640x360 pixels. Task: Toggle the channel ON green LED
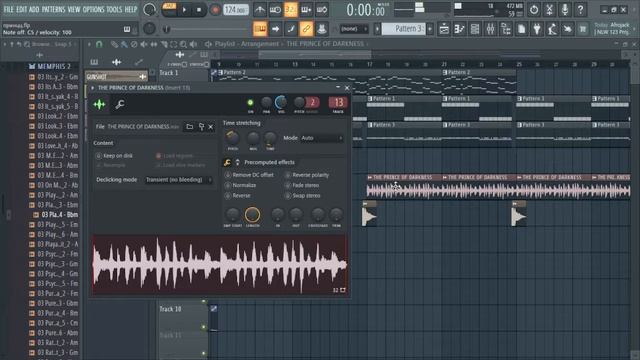(250, 103)
